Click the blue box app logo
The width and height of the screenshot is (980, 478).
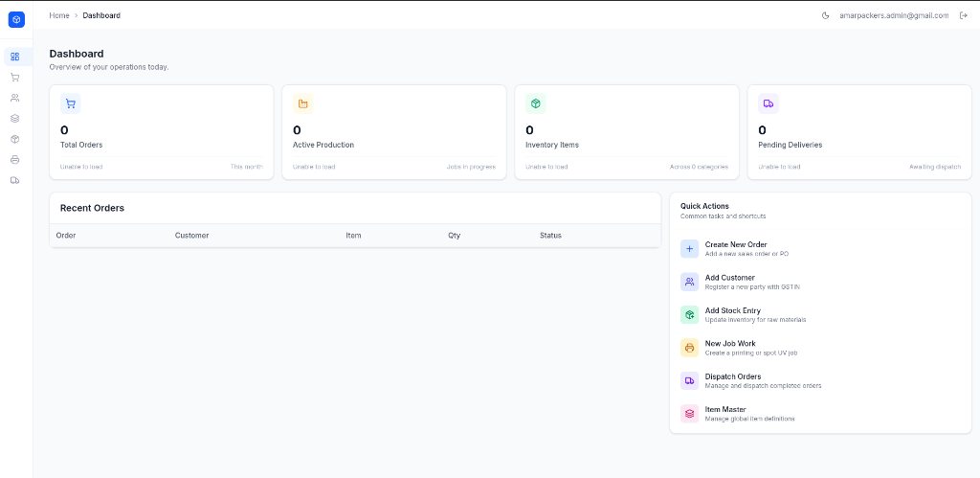coord(16,19)
